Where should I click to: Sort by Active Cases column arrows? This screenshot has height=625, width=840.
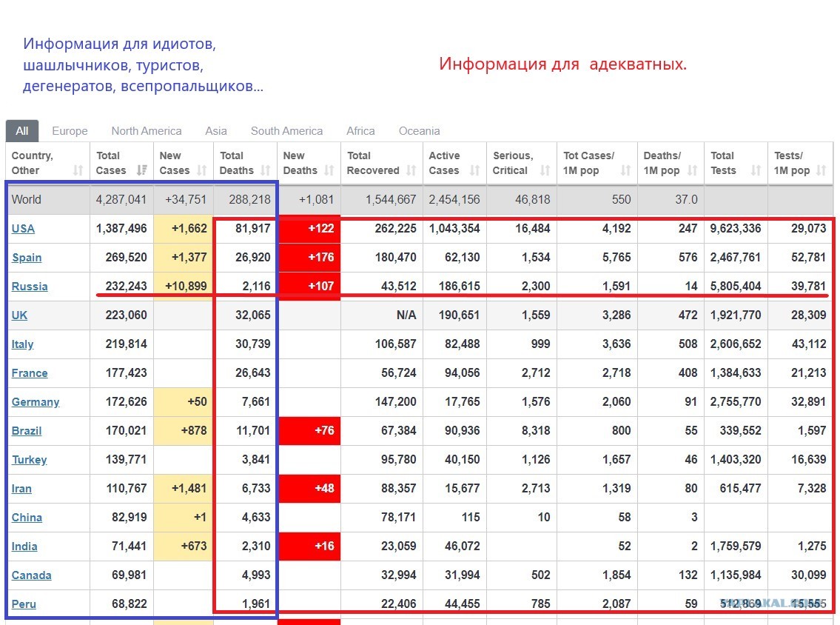pos(475,170)
